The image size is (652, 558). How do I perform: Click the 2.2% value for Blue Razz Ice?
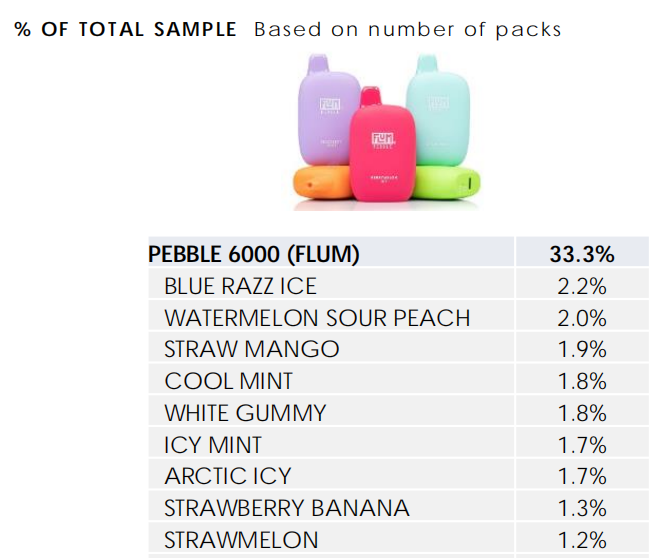point(582,284)
